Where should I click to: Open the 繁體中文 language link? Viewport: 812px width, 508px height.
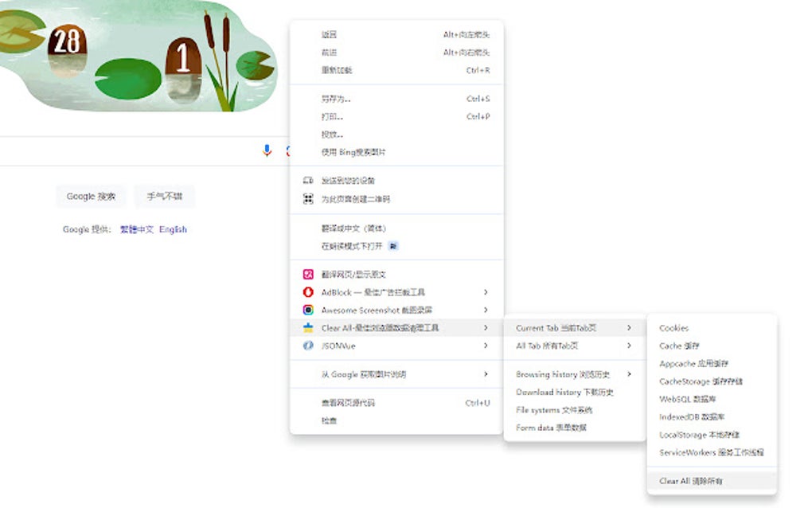click(137, 229)
